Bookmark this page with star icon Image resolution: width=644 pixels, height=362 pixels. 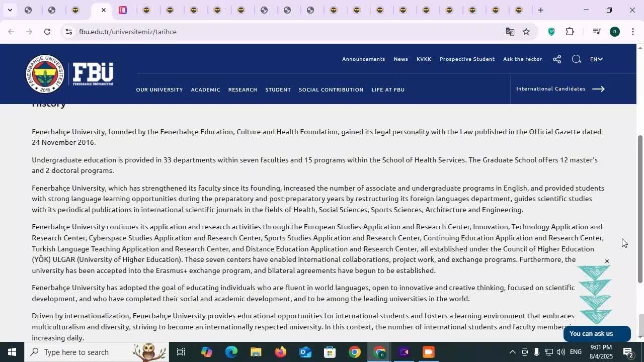pos(526,32)
